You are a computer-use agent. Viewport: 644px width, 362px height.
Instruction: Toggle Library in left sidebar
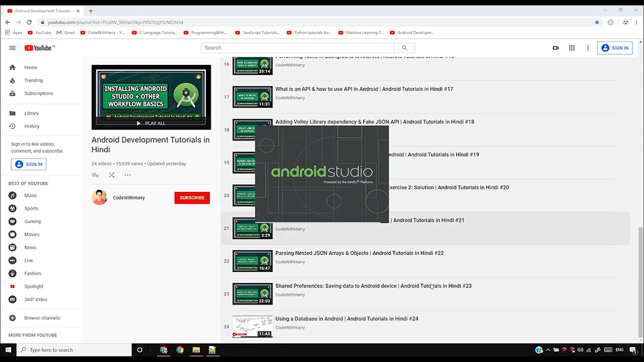32,113
